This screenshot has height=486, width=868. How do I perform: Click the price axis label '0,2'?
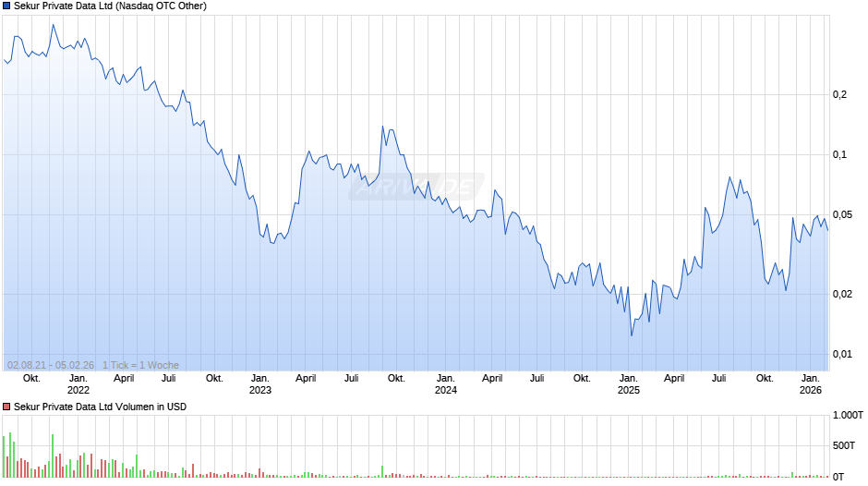pos(839,95)
